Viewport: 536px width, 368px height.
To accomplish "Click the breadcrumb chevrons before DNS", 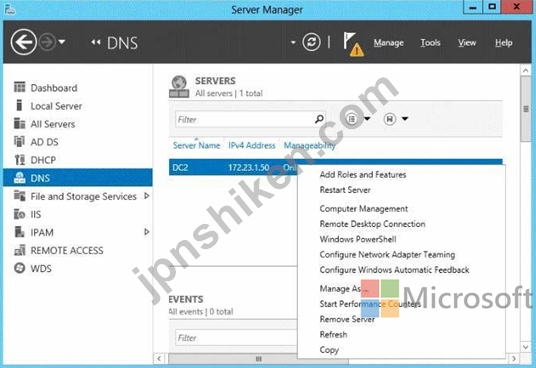I will tap(96, 42).
